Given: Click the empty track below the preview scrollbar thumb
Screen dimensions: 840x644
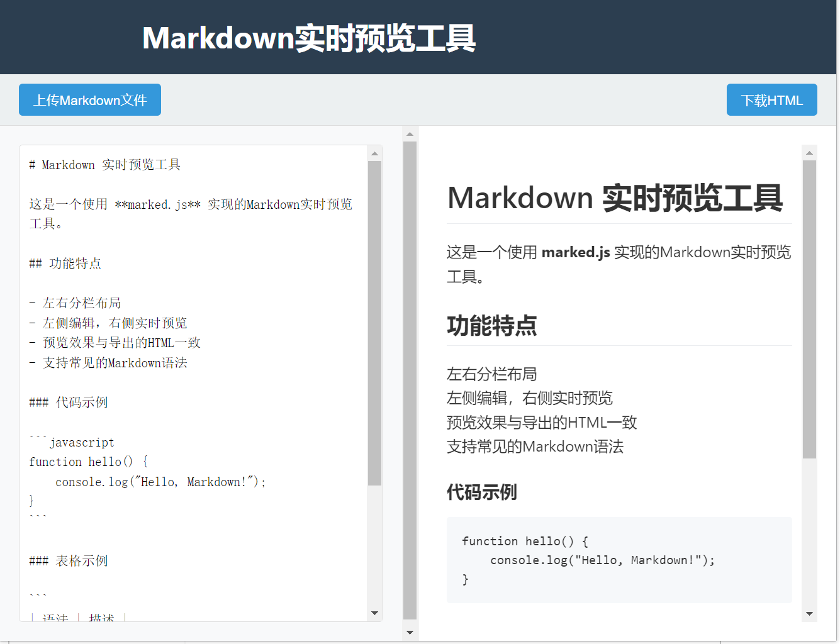Looking at the screenshot, I should [x=809, y=535].
